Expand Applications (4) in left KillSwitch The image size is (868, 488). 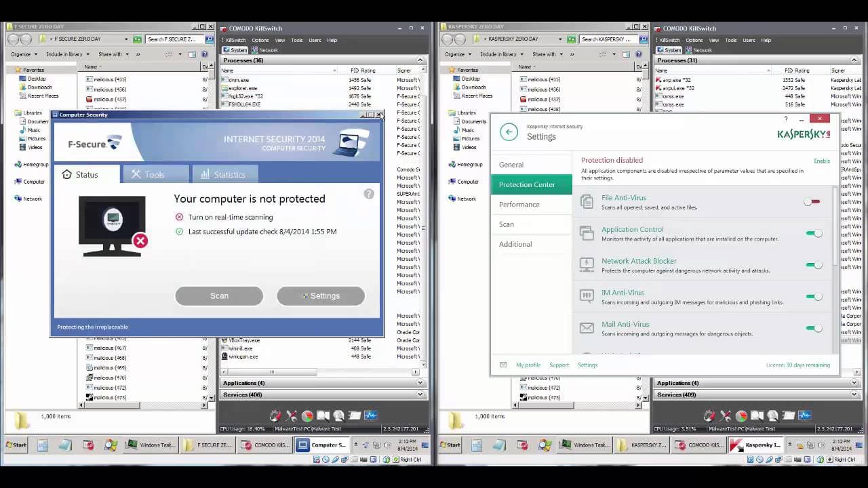coord(420,383)
